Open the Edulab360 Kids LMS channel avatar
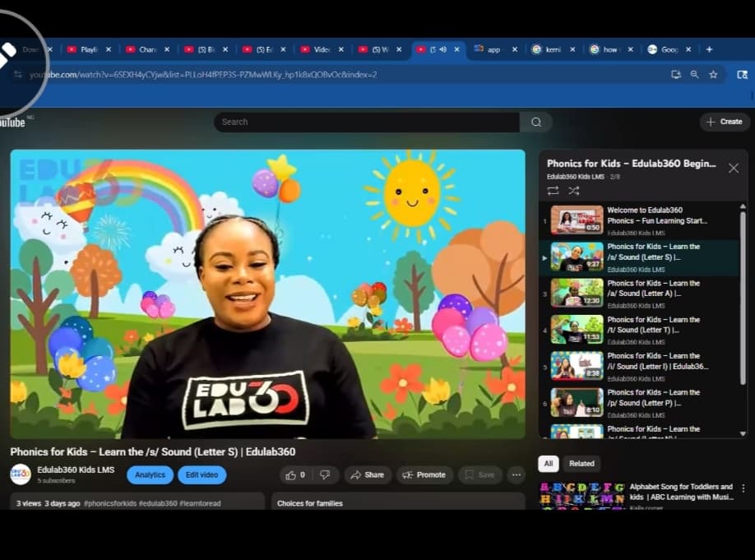The height and width of the screenshot is (560, 755). (21, 474)
